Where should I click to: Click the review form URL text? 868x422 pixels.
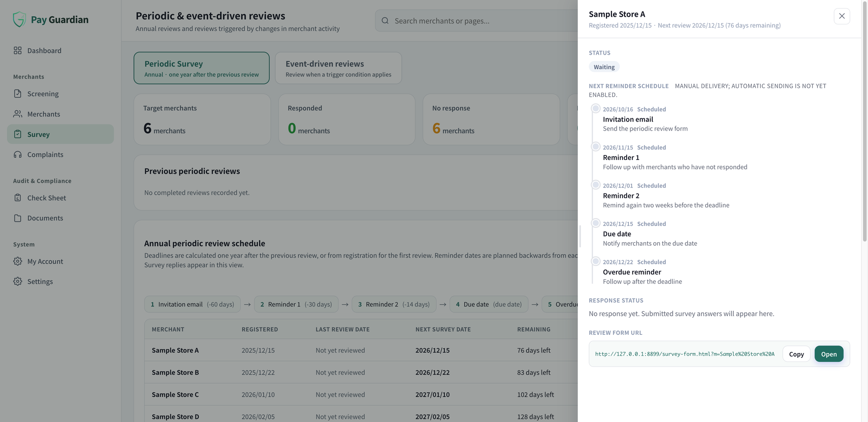coord(684,354)
